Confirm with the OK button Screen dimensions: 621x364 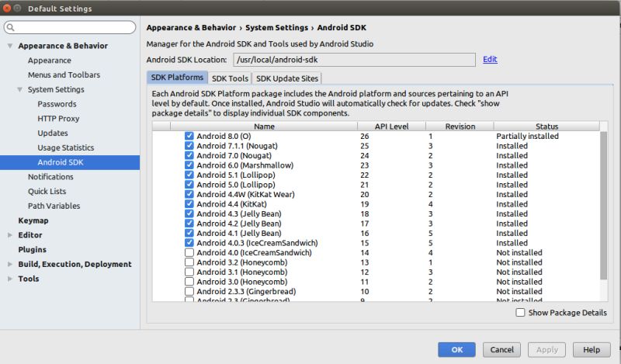coord(456,350)
